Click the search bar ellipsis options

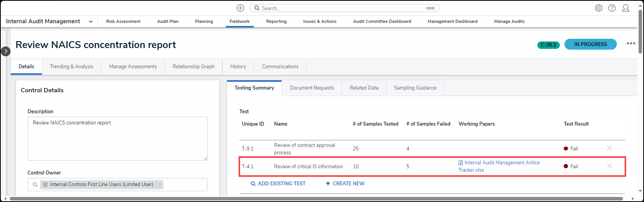[430, 8]
